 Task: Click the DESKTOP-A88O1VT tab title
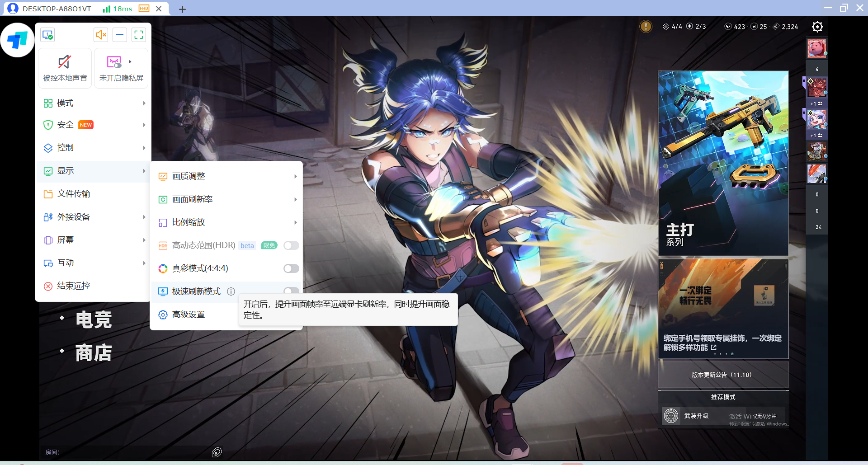click(57, 9)
